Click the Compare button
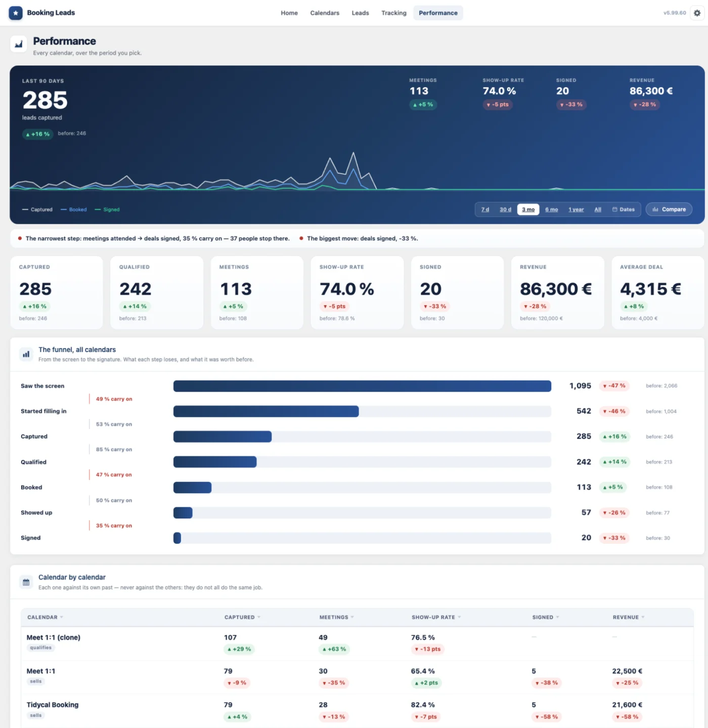708x728 pixels. click(x=669, y=209)
